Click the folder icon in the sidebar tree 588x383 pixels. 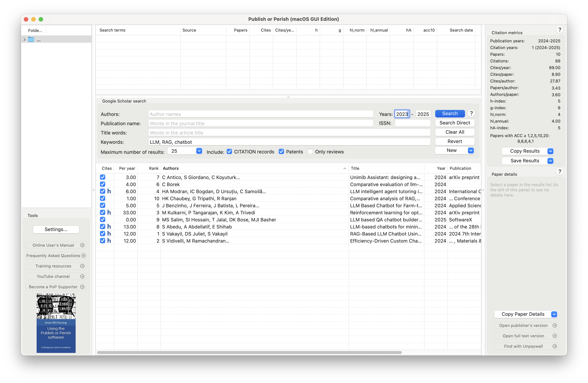coord(31,39)
